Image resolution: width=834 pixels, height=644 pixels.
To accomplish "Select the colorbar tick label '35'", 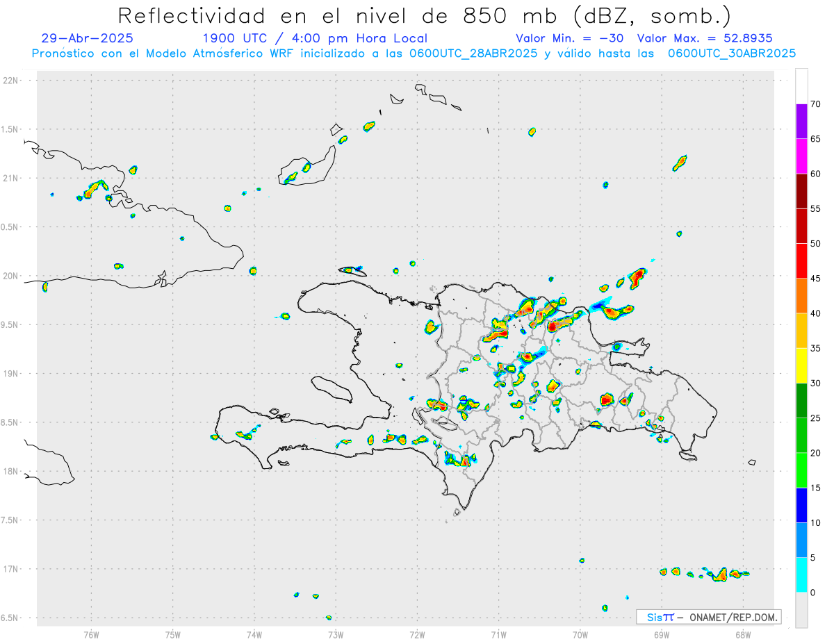I will coord(816,348).
